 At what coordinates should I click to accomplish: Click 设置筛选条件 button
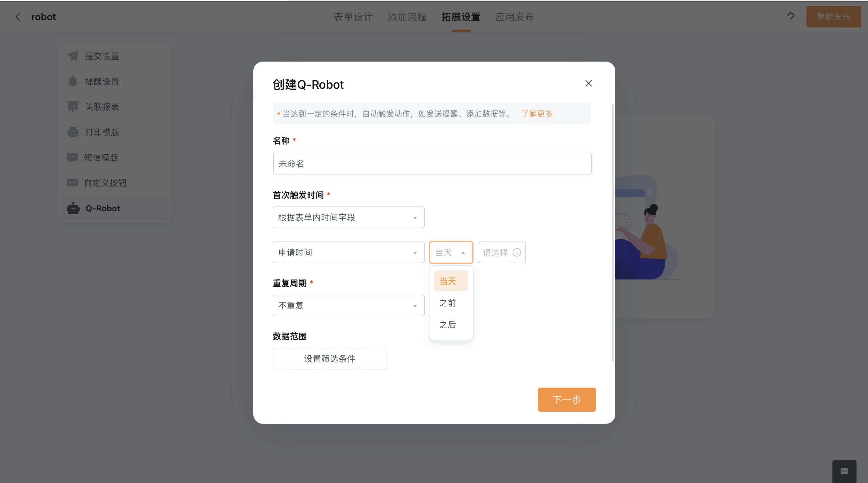(x=330, y=359)
